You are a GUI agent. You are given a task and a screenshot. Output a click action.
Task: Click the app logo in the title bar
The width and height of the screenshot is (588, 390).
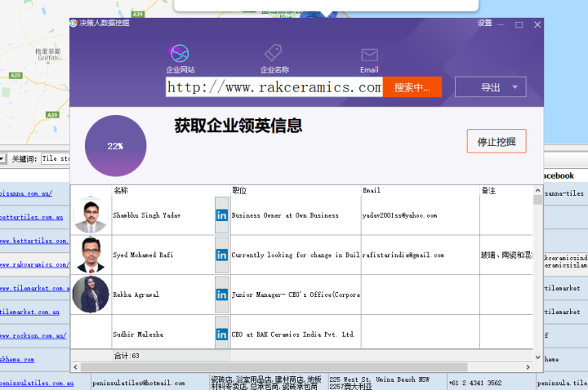[x=73, y=23]
